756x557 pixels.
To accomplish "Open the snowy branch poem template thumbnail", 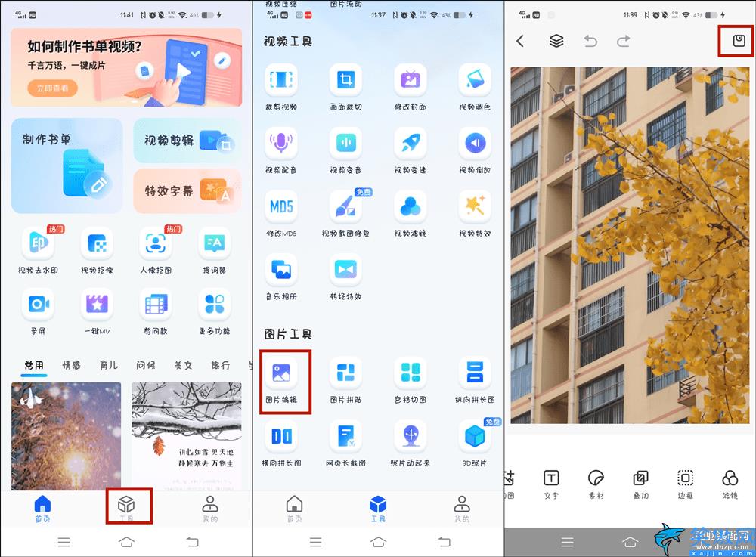I will [187, 436].
